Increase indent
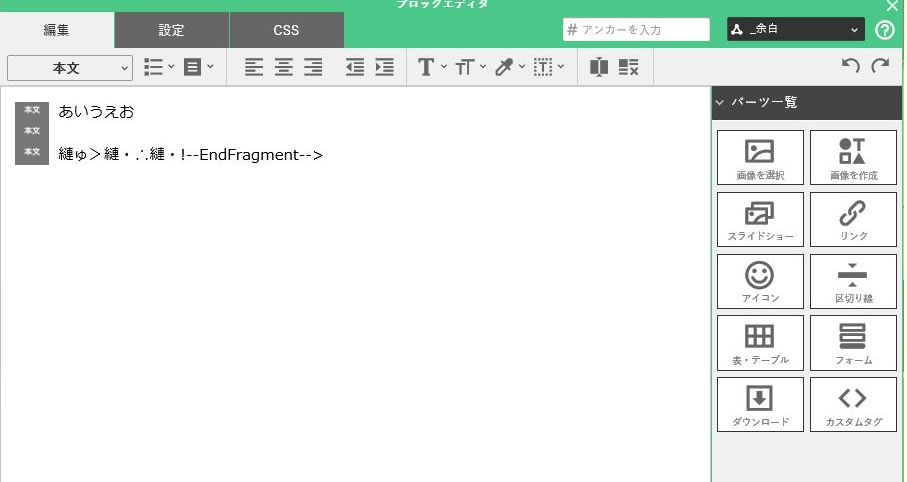Viewport: 907px width, 482px height. 385,67
